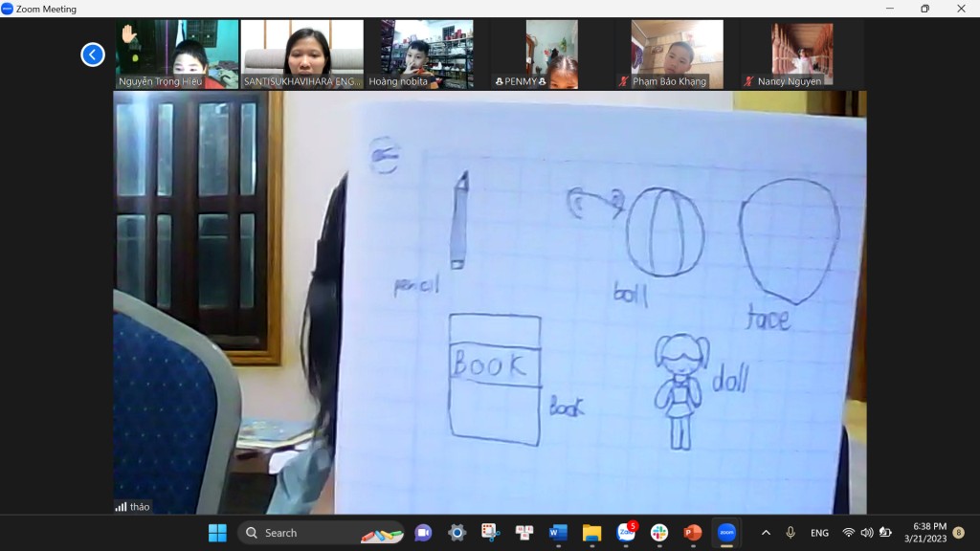Open the video chat app in the taskbar

coord(423,533)
